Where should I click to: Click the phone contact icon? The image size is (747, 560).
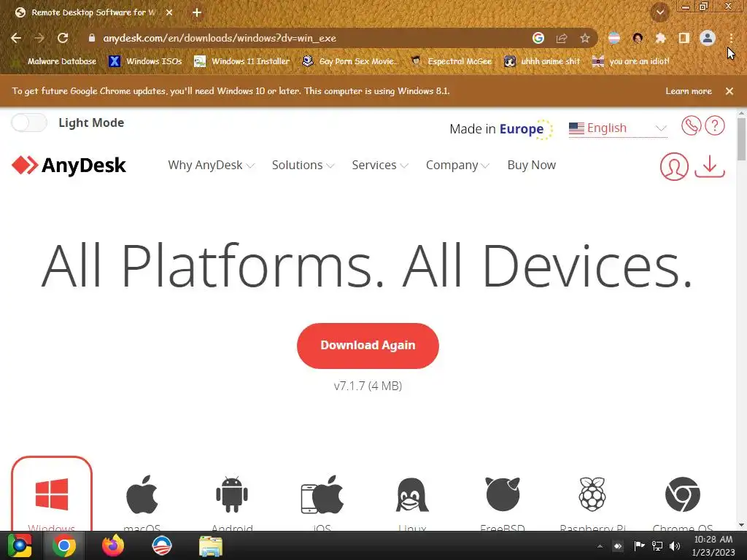[692, 125]
